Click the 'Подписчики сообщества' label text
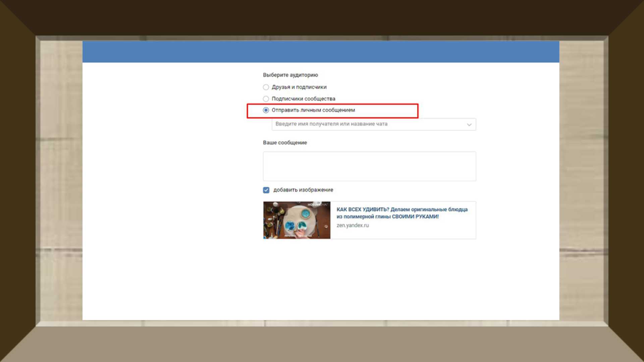 [x=303, y=99]
